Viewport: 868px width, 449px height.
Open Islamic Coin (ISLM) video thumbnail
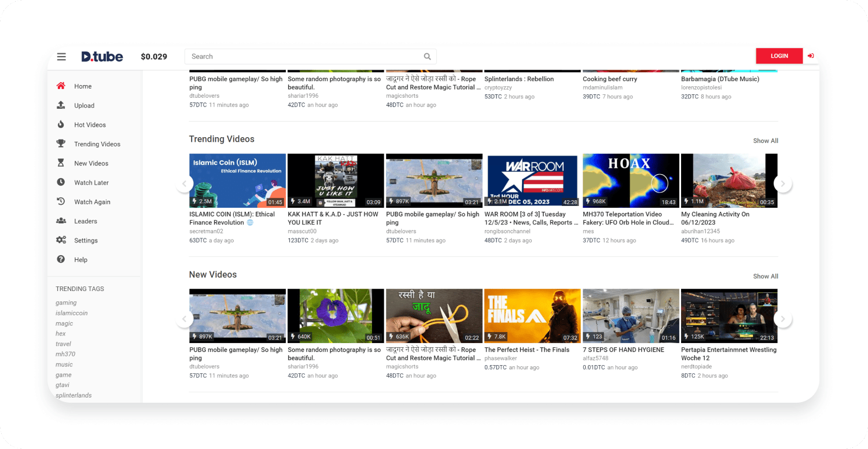(x=237, y=181)
